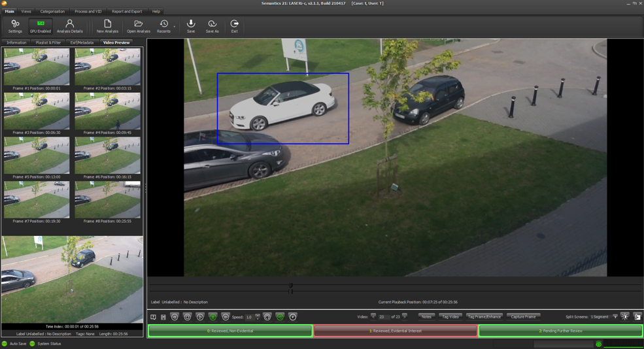
Task: Switch to the Categorisation tab
Action: pos(52,11)
